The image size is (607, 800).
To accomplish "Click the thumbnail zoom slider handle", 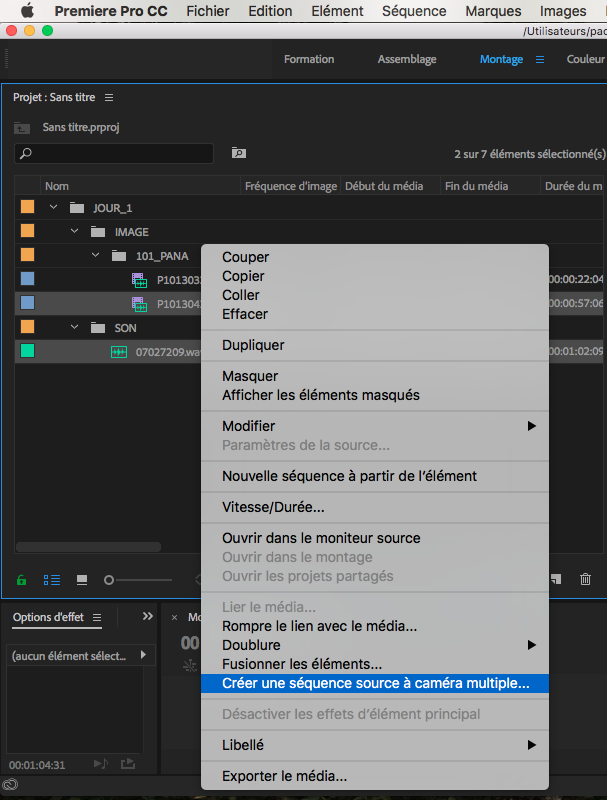I will point(108,580).
